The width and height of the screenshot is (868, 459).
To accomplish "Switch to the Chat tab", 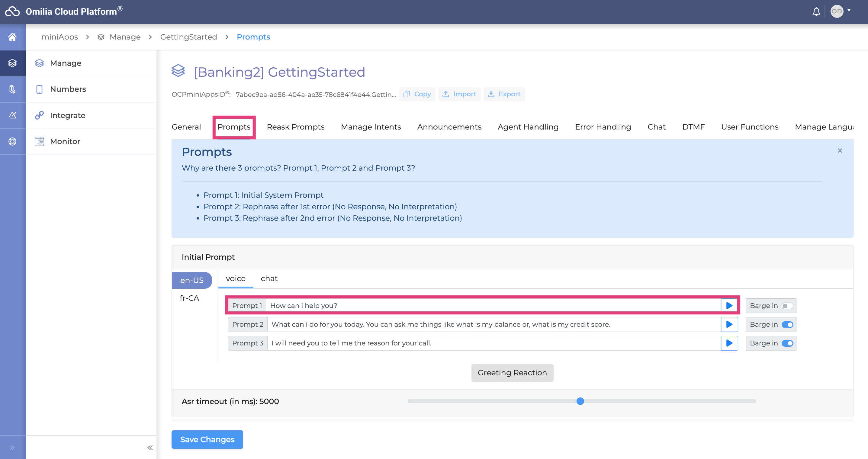I will [x=656, y=127].
